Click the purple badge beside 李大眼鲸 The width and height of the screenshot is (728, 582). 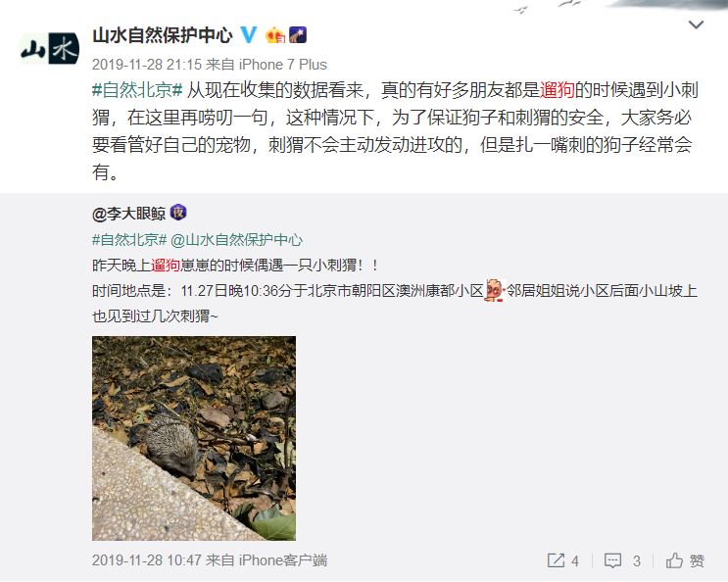point(178,213)
